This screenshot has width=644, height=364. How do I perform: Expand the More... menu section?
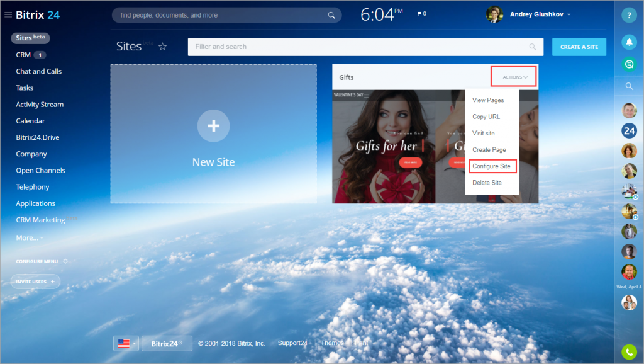[x=29, y=237]
